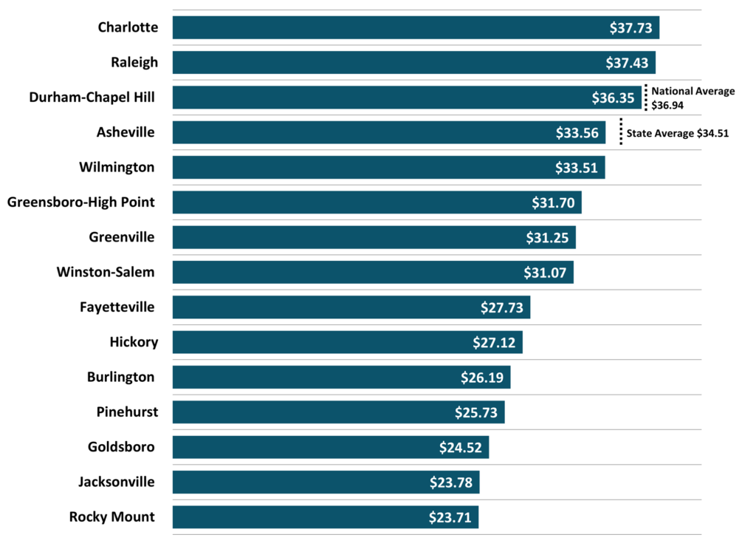This screenshot has width=756, height=549.
Task: Select the Greensboro-High Point $31.70 bar
Action: (x=377, y=202)
